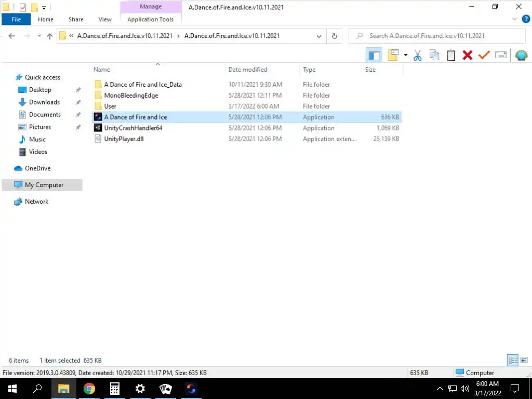
Task: Open the Home ribbon tab
Action: coord(46,19)
